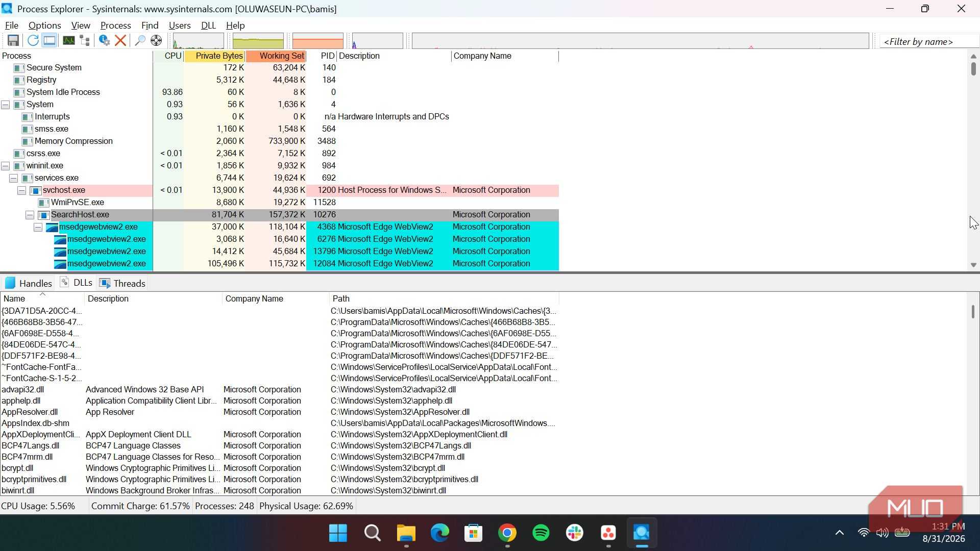
Task: Open Slack from the taskbar
Action: (x=575, y=533)
